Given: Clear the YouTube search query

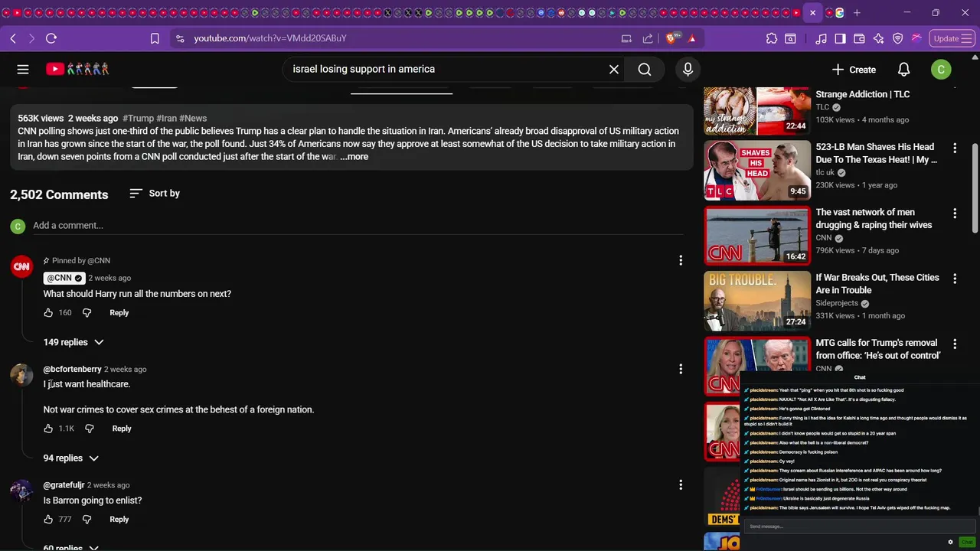Looking at the screenshot, I should pyautogui.click(x=614, y=69).
